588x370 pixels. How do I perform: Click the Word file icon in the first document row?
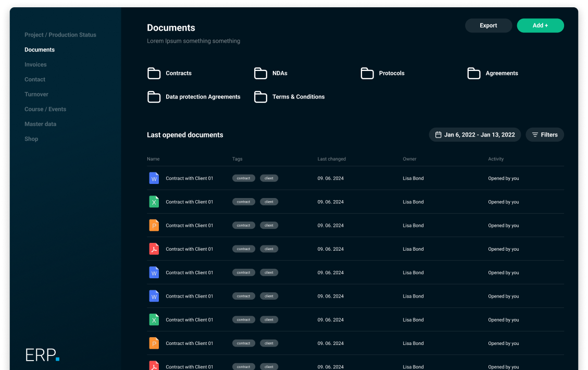pyautogui.click(x=154, y=178)
